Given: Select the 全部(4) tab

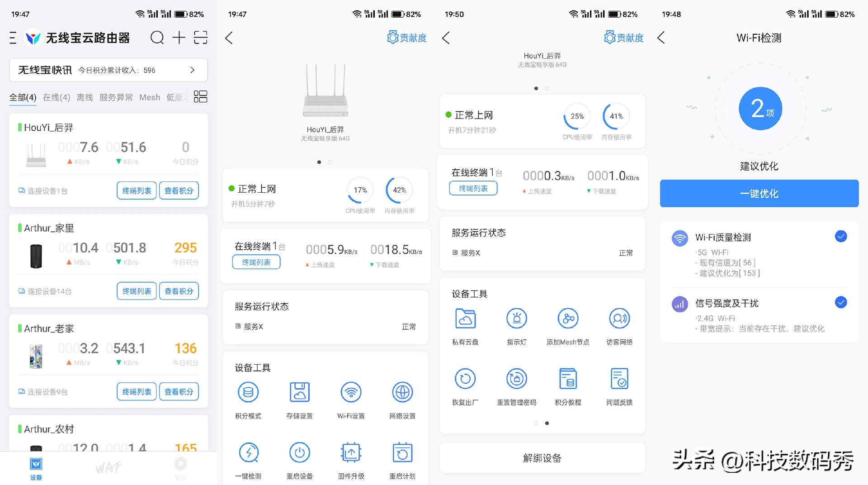Looking at the screenshot, I should [x=23, y=97].
